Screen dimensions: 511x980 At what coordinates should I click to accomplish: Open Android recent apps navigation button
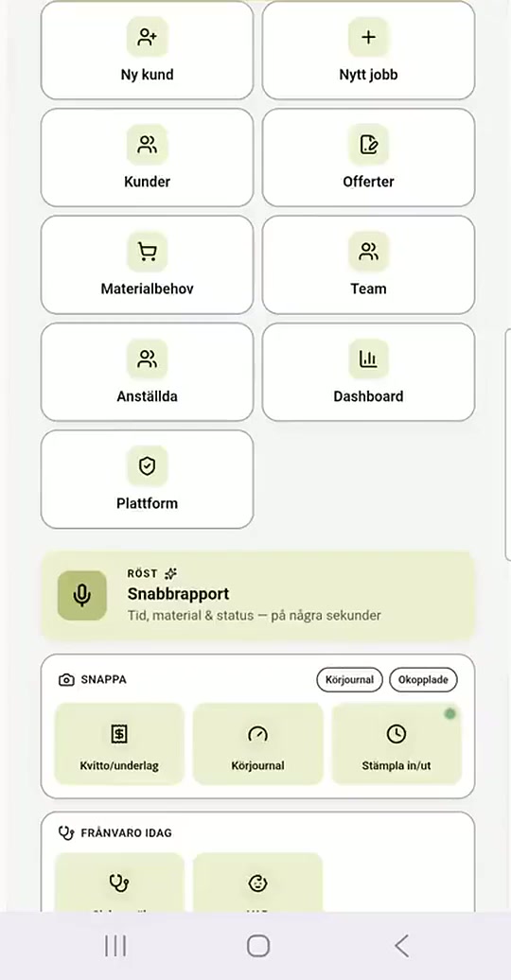[115, 946]
